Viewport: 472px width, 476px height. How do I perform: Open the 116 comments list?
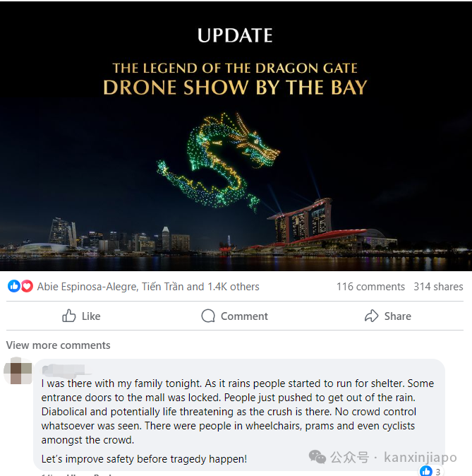click(x=370, y=286)
